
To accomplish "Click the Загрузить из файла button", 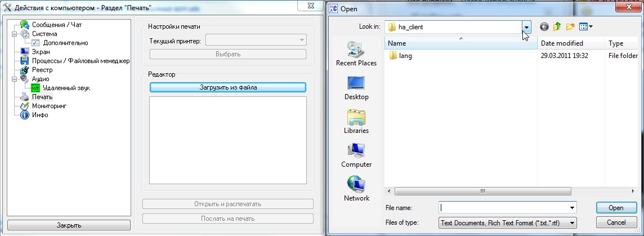I will (228, 87).
